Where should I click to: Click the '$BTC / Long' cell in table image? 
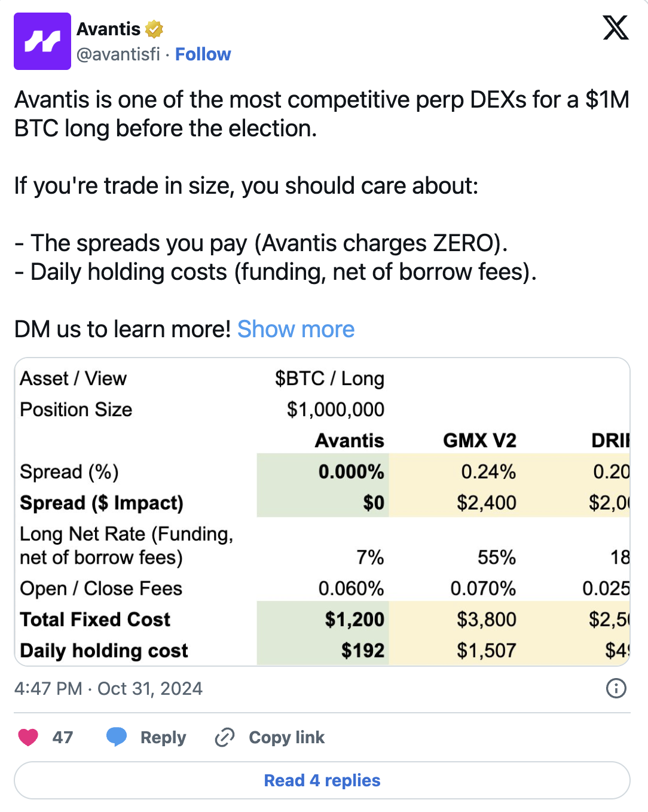(329, 378)
